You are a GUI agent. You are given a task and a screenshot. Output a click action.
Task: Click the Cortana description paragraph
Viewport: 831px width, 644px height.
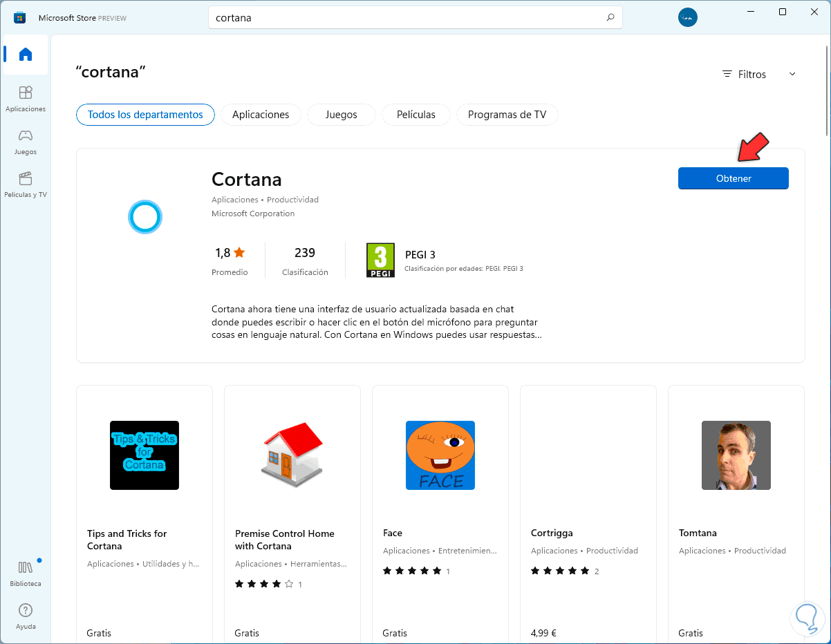[375, 322]
